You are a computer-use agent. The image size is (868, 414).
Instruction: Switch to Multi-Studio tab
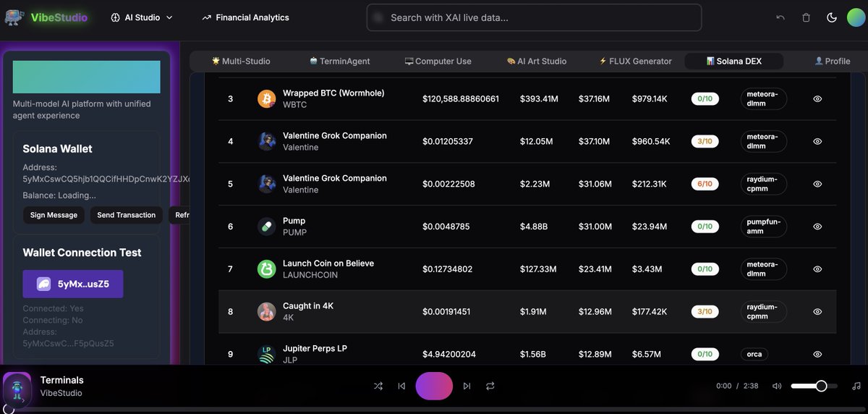[240, 61]
